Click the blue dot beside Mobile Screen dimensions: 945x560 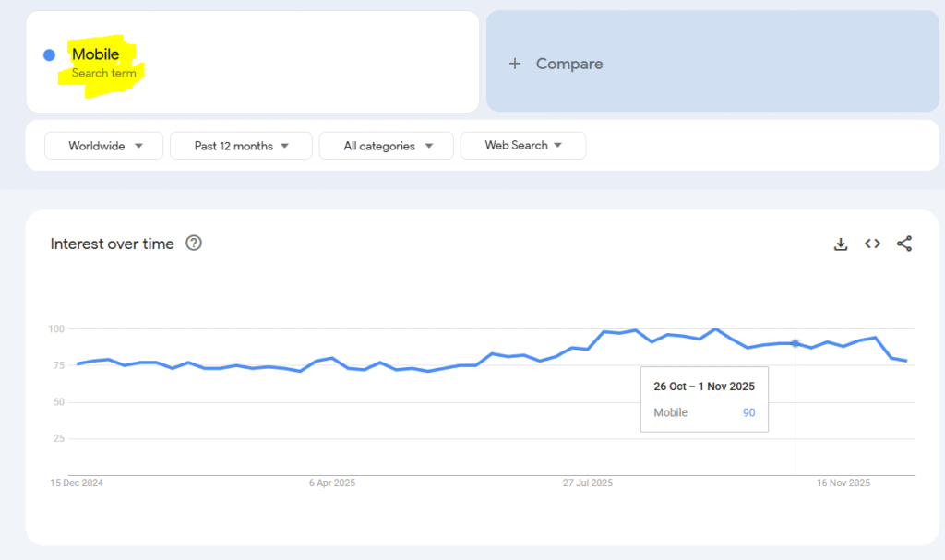pos(50,55)
